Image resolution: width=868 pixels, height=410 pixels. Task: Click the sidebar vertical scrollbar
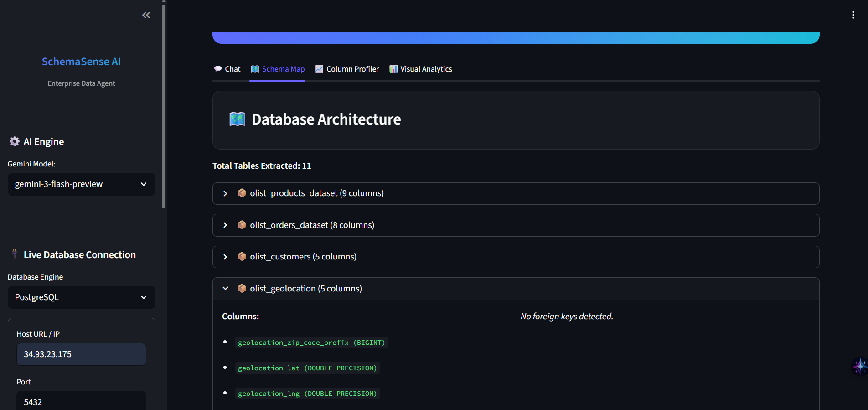pos(164,106)
